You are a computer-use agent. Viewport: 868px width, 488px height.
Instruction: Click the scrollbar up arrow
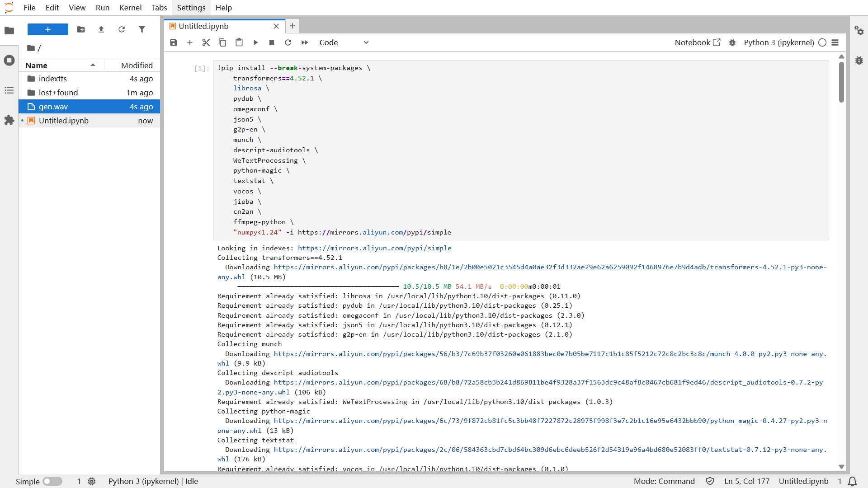[841, 56]
